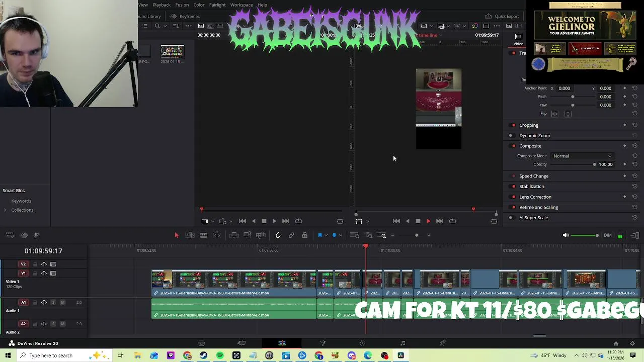This screenshot has height=362, width=644.
Task: Open the Playback menu
Action: (162, 5)
